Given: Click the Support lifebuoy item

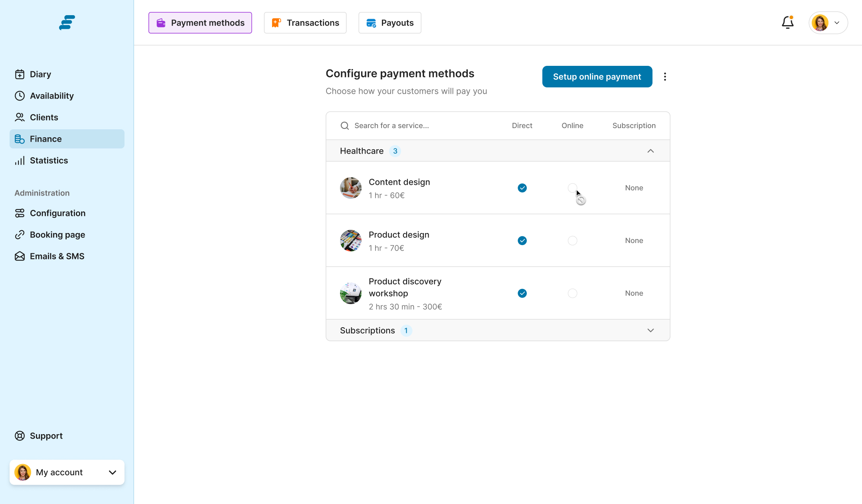Looking at the screenshot, I should click(45, 436).
